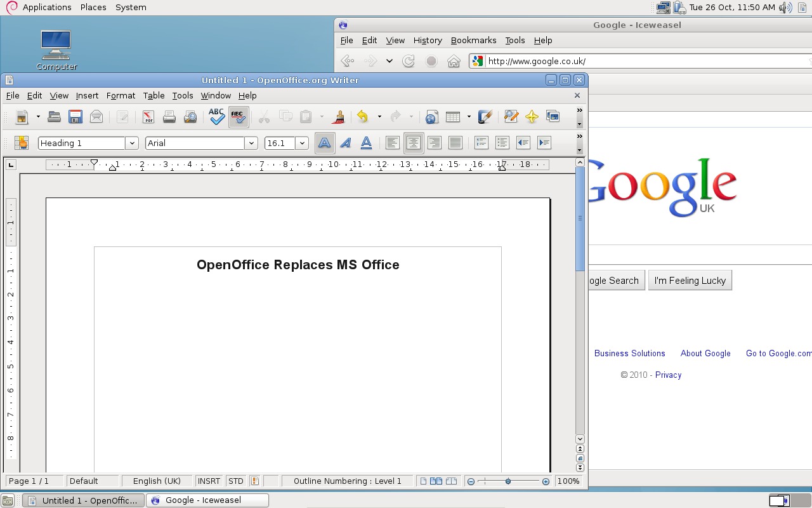Click the Edit File icon in Writer toolbar
The height and width of the screenshot is (508, 812).
(x=122, y=117)
